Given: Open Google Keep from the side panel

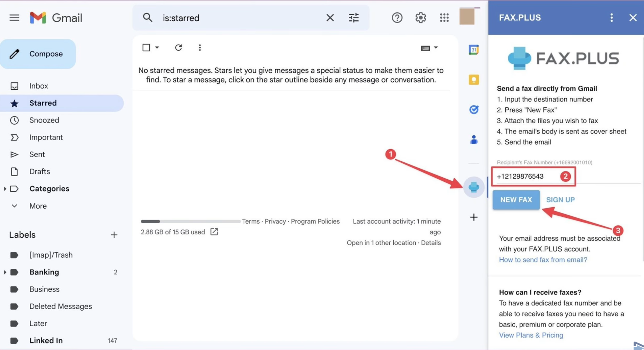Looking at the screenshot, I should pyautogui.click(x=473, y=80).
